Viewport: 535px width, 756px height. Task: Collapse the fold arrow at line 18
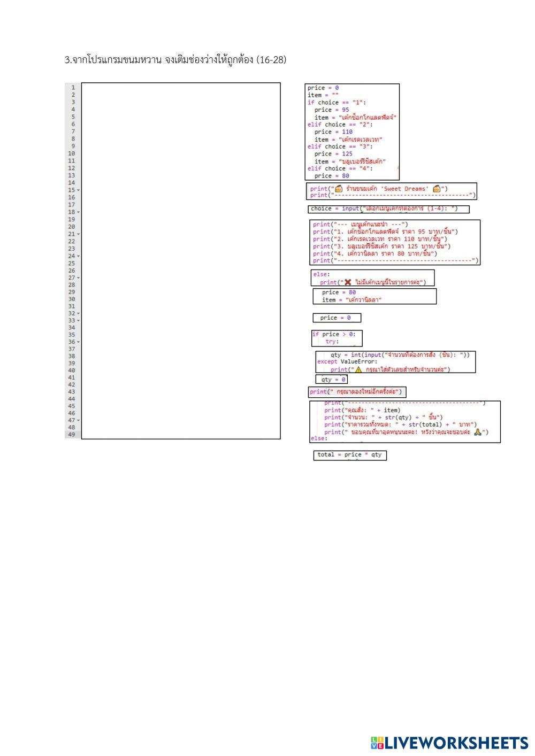tap(79, 212)
